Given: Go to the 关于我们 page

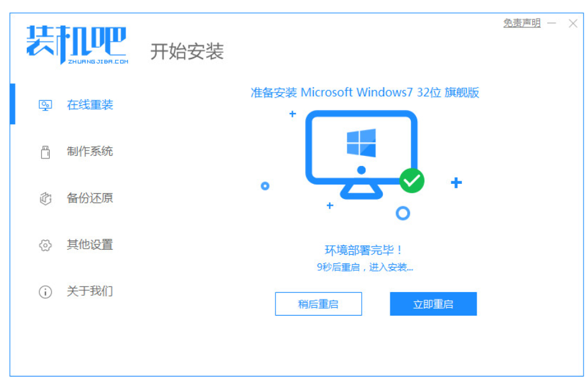Looking at the screenshot, I should coord(90,291).
